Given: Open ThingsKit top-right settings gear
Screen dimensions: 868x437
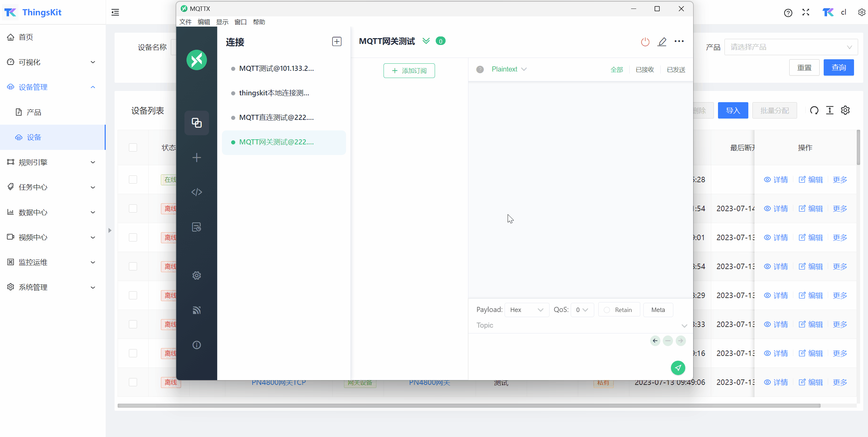Looking at the screenshot, I should tap(862, 13).
